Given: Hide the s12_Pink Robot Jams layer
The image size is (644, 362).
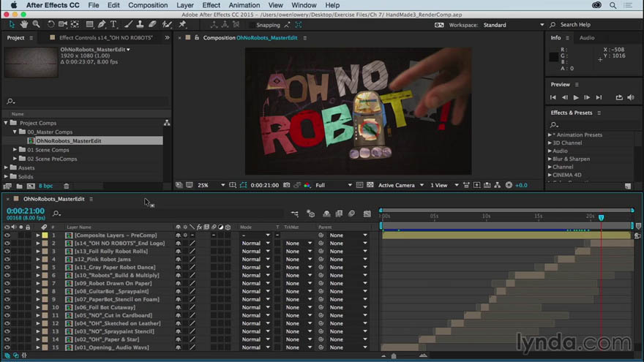Looking at the screenshot, I should coord(7,260).
